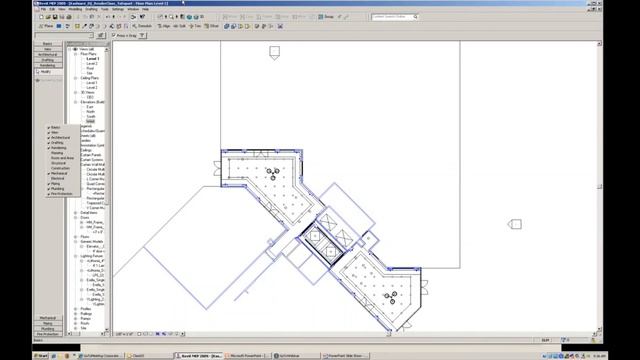Click the zoom magnifier icon
This screenshot has height=360, width=640.
[x=171, y=17]
